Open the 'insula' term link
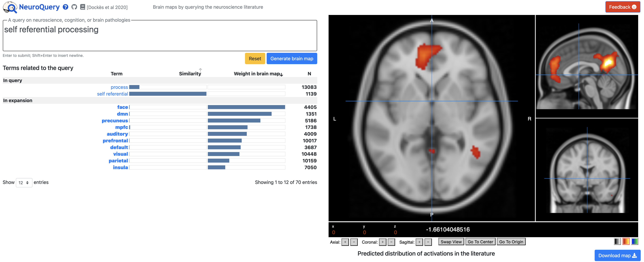The height and width of the screenshot is (262, 644). click(120, 167)
